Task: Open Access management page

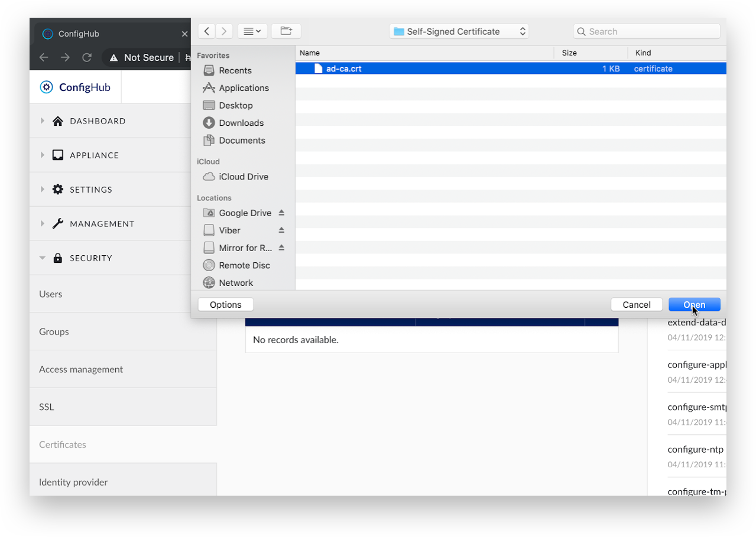Action: (123, 369)
